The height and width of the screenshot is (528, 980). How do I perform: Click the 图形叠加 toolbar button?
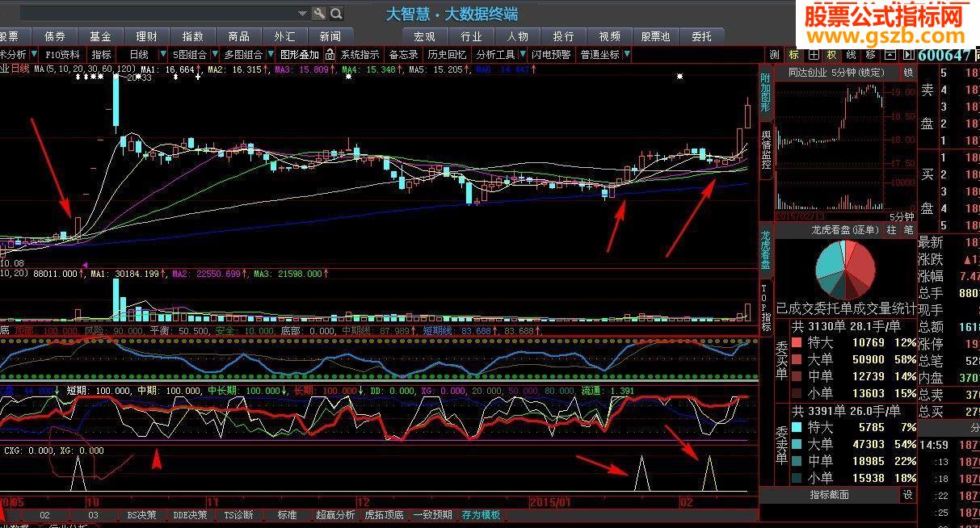click(x=299, y=55)
